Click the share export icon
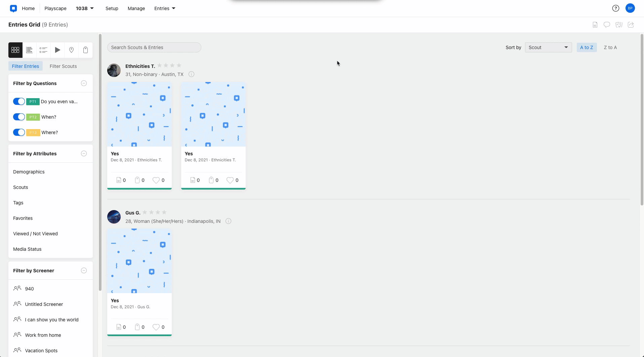Screen dimensions: 644x357 tap(631, 25)
